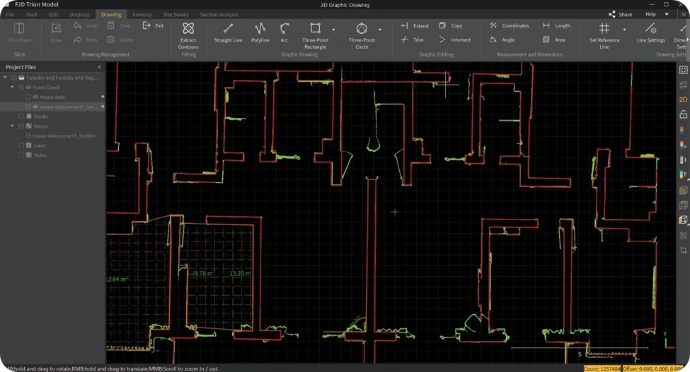Select the Straight Line drawing tool

(228, 33)
